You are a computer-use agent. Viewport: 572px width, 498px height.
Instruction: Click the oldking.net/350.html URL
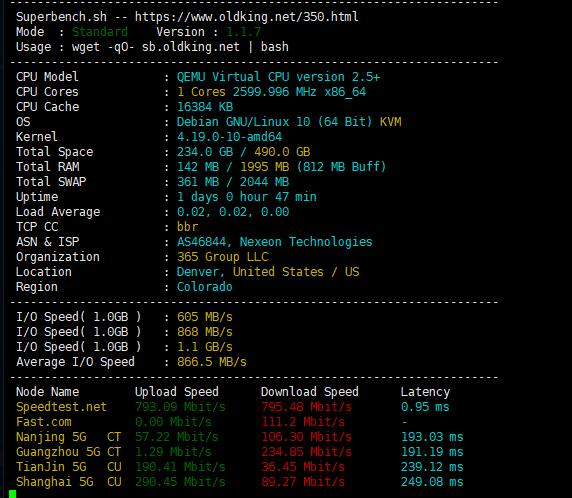coord(247,17)
